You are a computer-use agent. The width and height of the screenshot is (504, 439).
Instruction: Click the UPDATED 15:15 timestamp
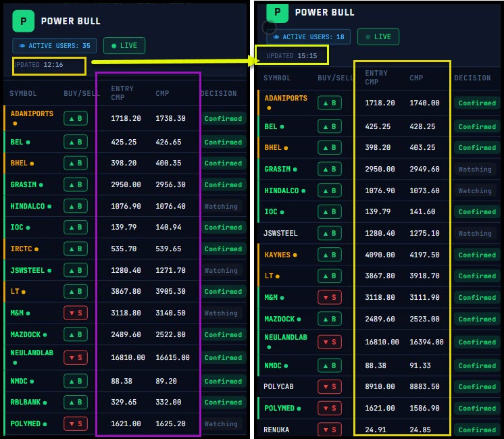(x=292, y=56)
